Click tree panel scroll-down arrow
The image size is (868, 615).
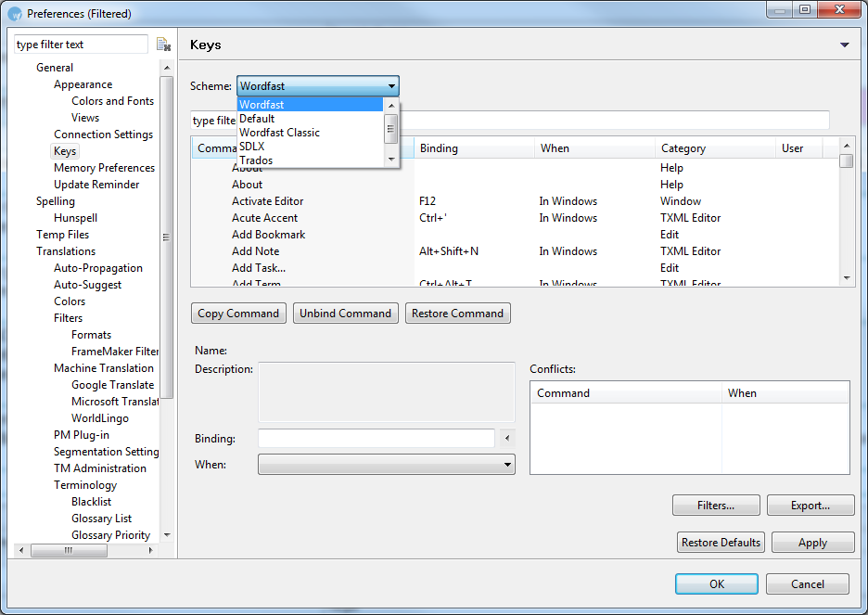pos(167,534)
